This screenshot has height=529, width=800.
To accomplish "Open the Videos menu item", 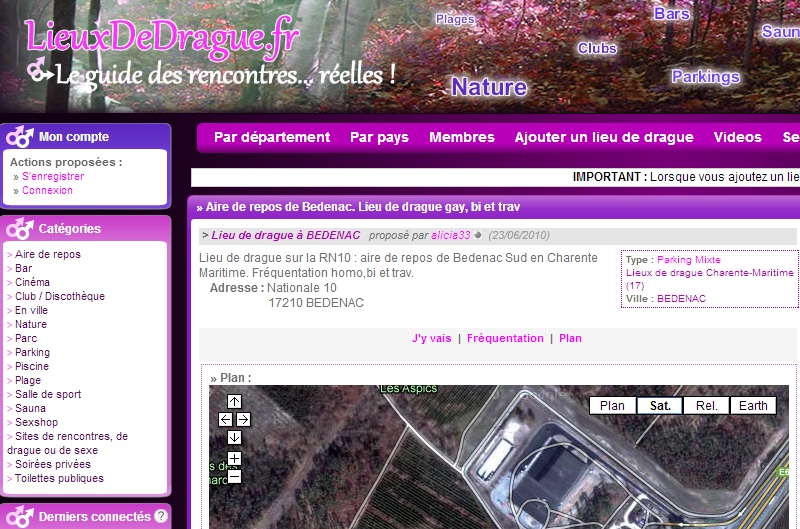I will click(738, 137).
